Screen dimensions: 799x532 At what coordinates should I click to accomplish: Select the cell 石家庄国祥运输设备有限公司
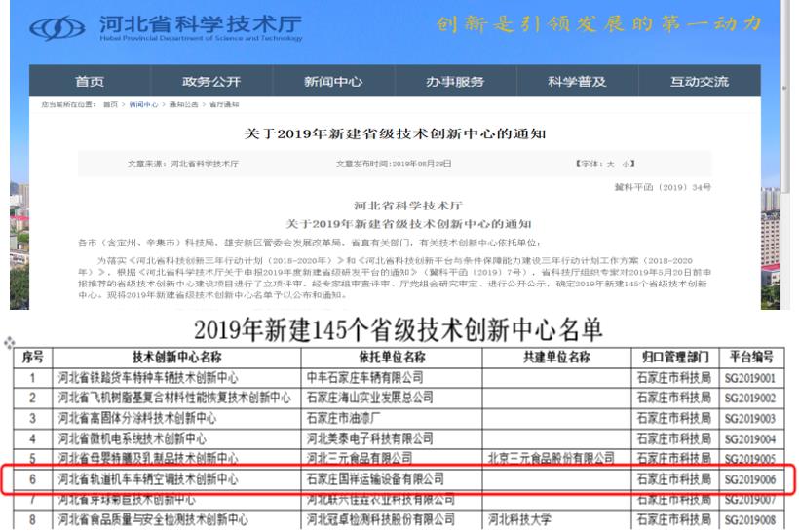(x=375, y=478)
